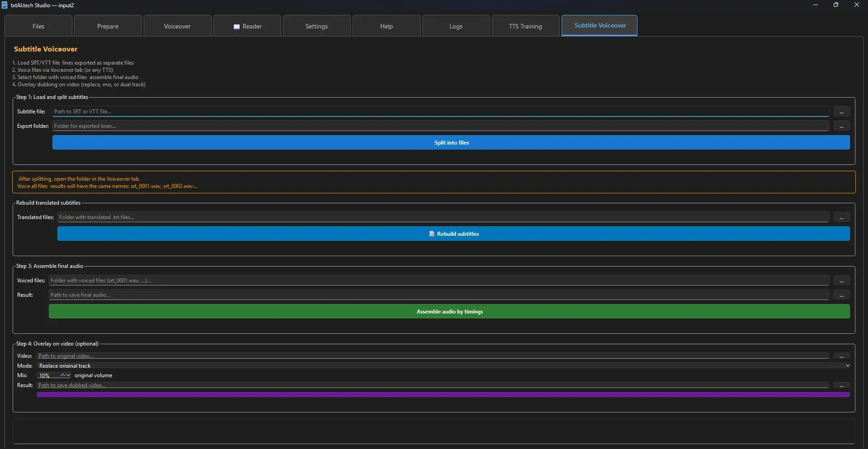This screenshot has height=449, width=868.
Task: Click the Rebuild subtitles button
Action: (453, 234)
